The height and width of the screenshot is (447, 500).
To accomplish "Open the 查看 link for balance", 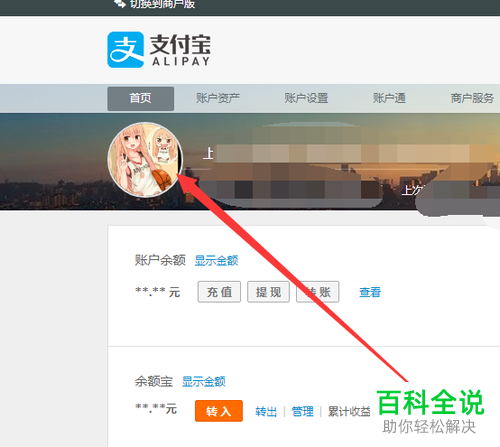I will pos(370,292).
